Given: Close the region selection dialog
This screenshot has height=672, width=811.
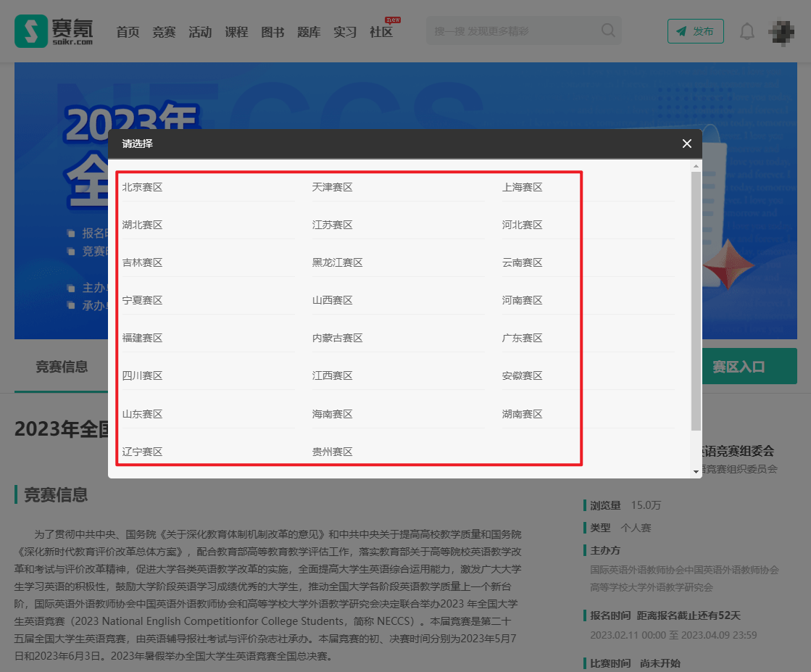Looking at the screenshot, I should pyautogui.click(x=687, y=144).
